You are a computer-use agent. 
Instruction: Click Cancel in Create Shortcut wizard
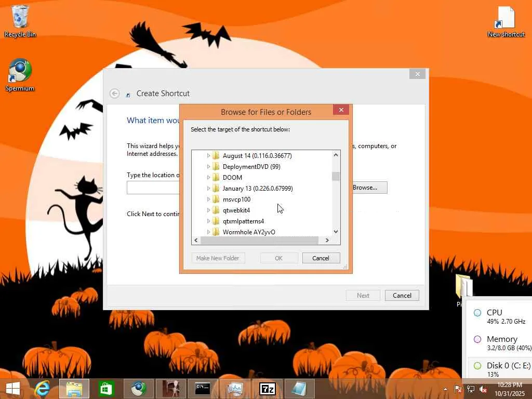402,296
